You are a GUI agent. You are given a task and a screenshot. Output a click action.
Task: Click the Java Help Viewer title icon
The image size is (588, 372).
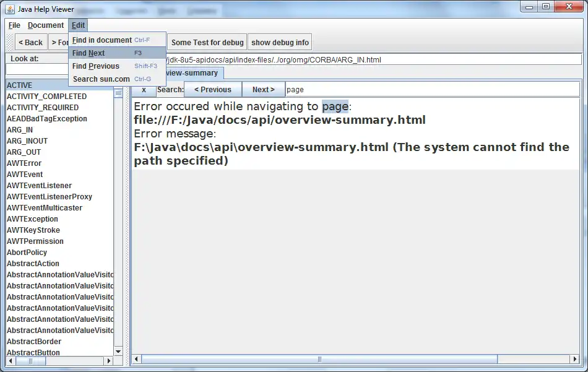pyautogui.click(x=10, y=9)
